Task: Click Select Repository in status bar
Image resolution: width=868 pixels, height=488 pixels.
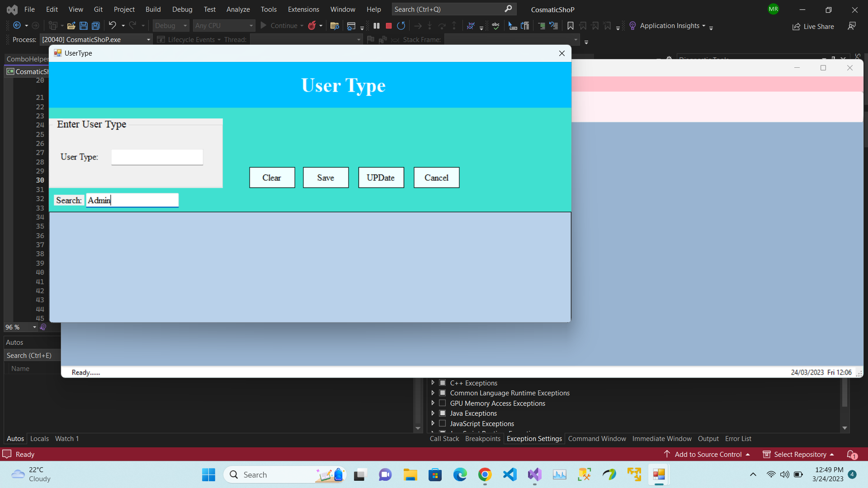Action: point(798,454)
